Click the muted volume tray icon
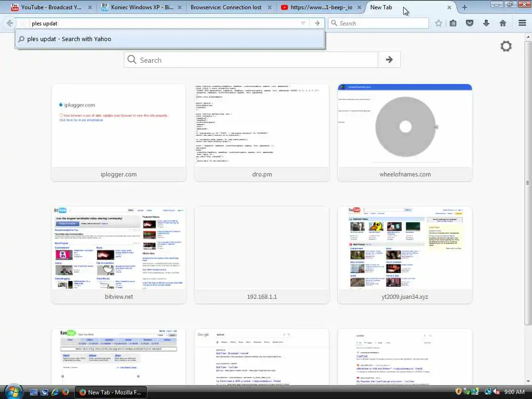Viewport: 532px width, 399px height. point(496,392)
